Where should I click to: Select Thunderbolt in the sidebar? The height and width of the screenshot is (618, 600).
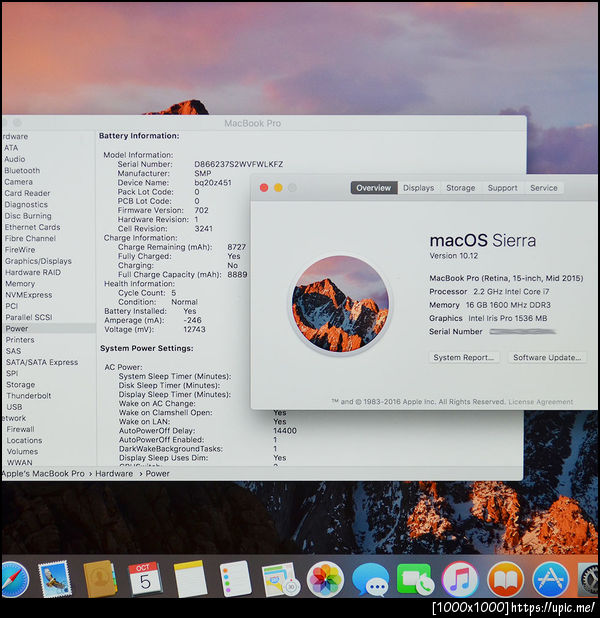click(29, 396)
